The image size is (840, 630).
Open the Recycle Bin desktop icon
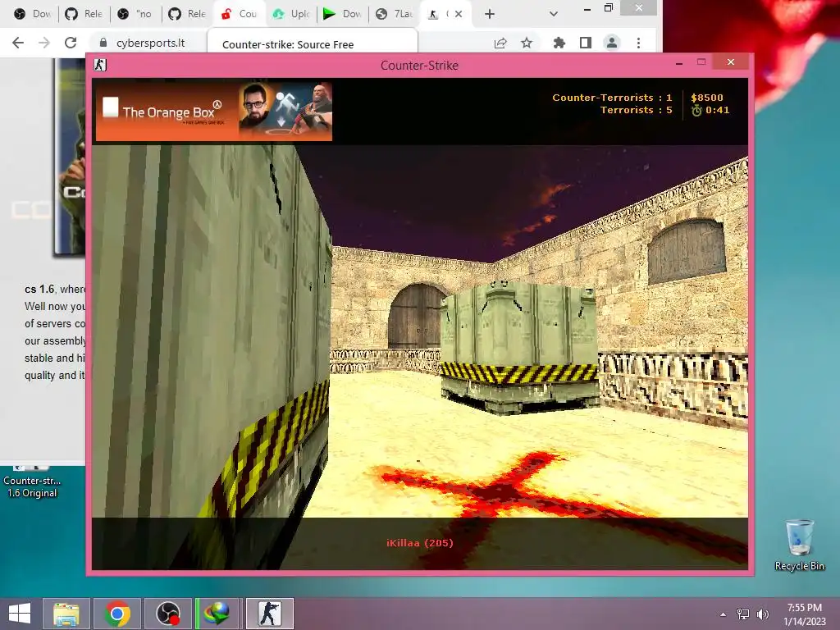799,545
